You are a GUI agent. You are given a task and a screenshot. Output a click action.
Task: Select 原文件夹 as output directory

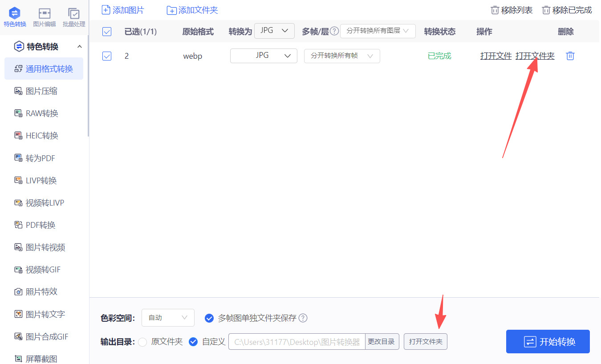click(x=143, y=341)
